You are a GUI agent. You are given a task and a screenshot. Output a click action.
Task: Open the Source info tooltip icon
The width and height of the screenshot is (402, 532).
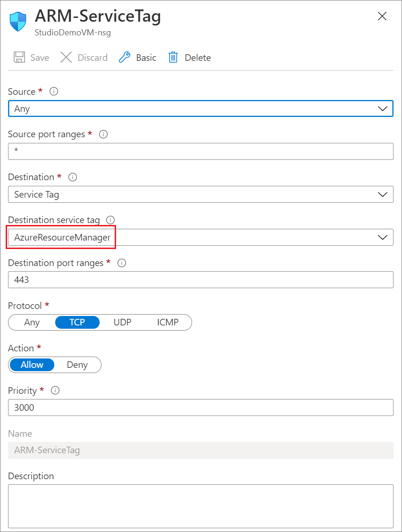(53, 91)
